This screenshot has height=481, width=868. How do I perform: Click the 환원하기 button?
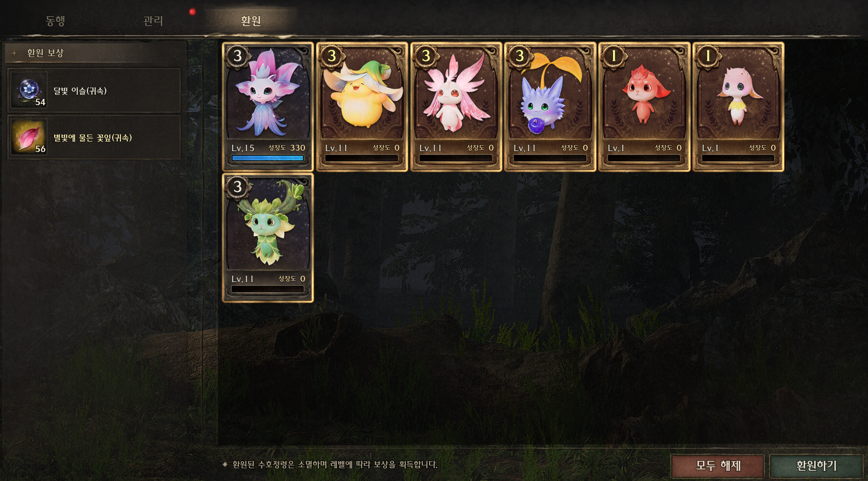coord(816,466)
